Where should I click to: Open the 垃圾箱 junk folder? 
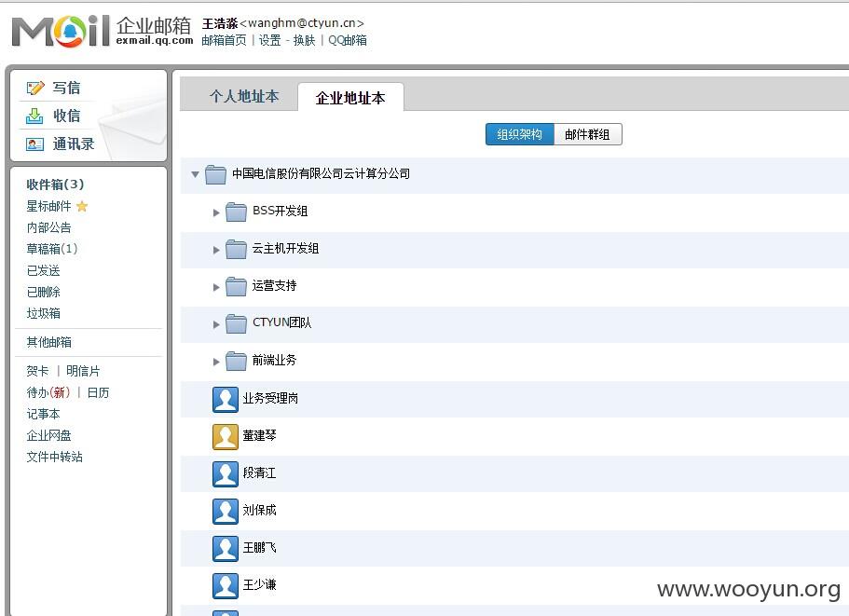(x=43, y=313)
